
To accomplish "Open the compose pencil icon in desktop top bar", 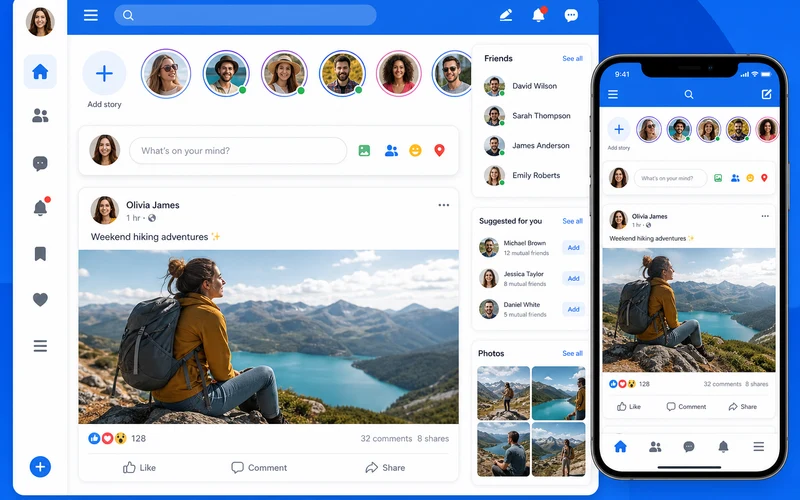I will click(x=506, y=15).
